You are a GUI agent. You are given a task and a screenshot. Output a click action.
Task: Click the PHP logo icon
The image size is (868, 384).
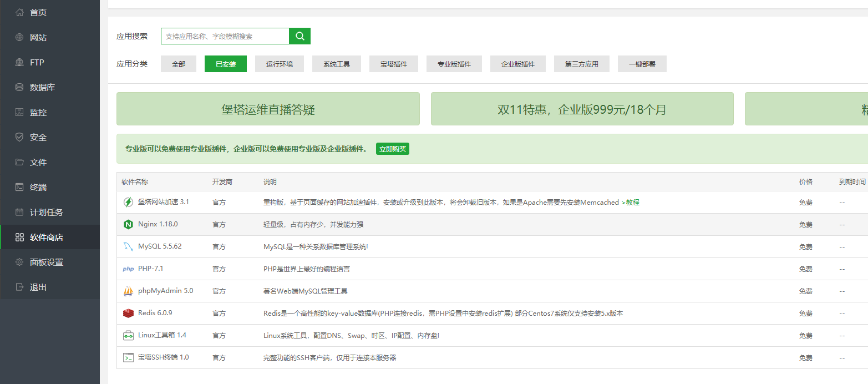click(128, 269)
